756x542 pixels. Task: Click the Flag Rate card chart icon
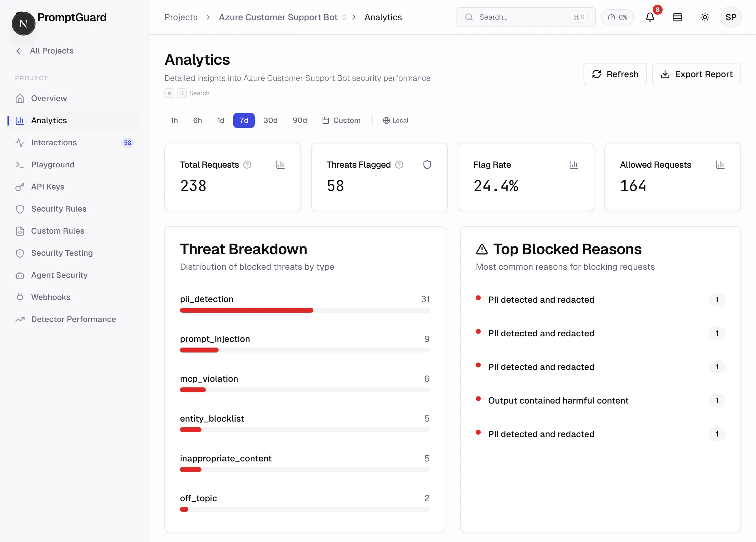574,165
